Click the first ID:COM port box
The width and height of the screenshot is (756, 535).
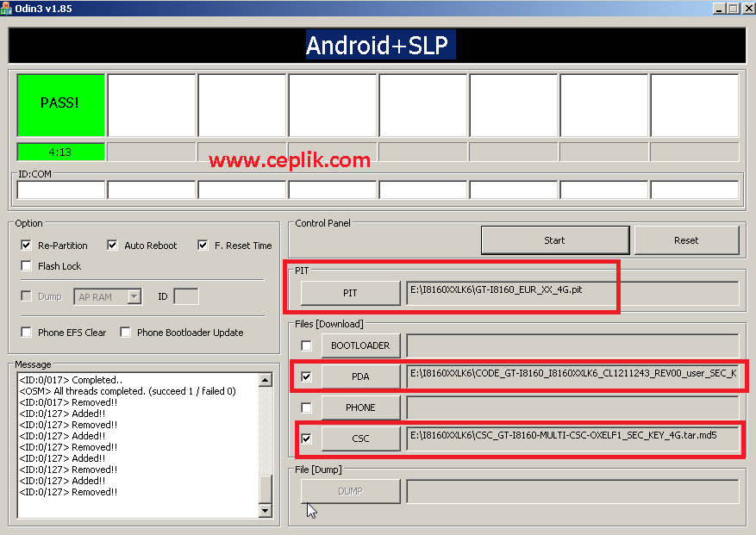tap(60, 190)
